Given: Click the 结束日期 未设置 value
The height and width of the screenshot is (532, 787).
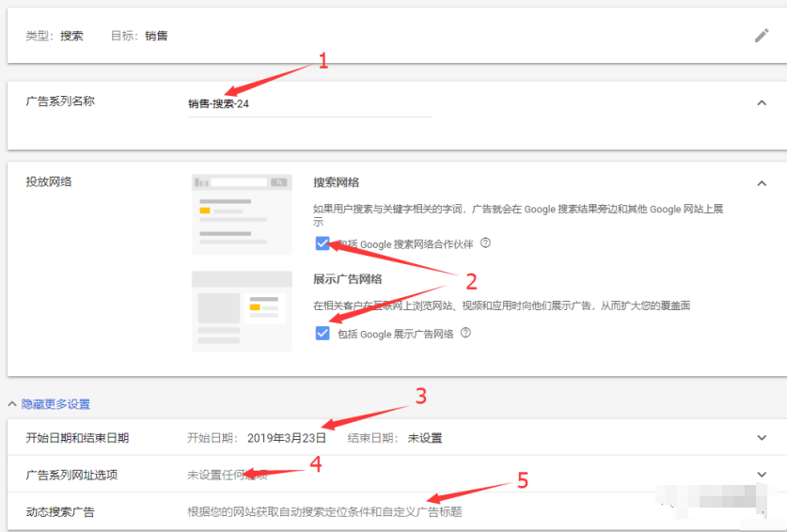Looking at the screenshot, I should pyautogui.click(x=424, y=438).
